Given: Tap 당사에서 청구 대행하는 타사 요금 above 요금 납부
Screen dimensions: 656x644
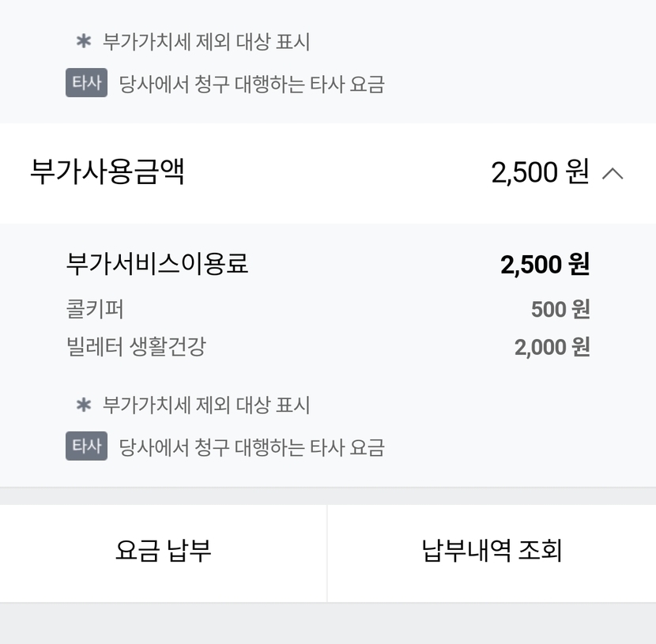Looking at the screenshot, I should coord(251,448).
